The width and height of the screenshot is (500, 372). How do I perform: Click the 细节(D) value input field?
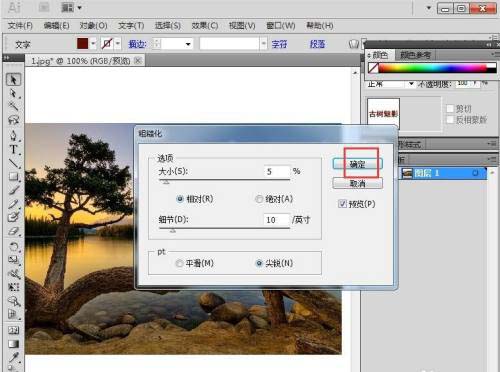pyautogui.click(x=277, y=220)
